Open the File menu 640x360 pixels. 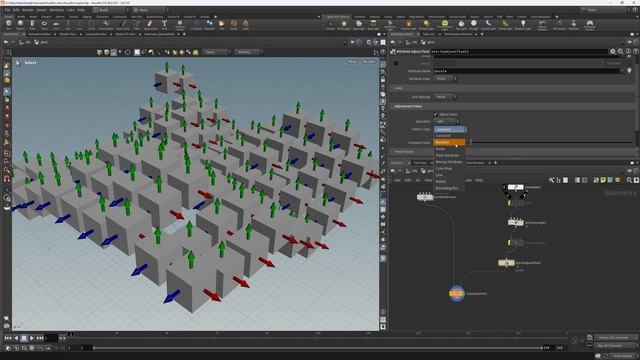point(7,10)
